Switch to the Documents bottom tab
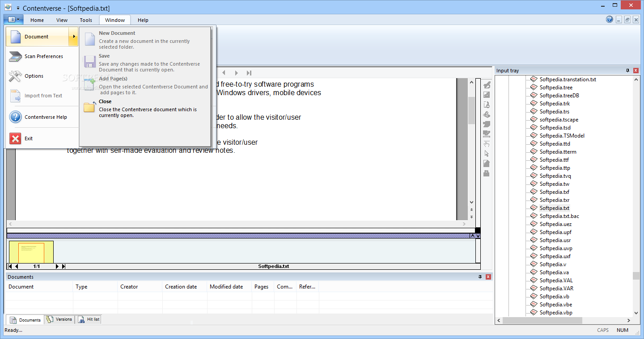The width and height of the screenshot is (644, 339). click(25, 320)
